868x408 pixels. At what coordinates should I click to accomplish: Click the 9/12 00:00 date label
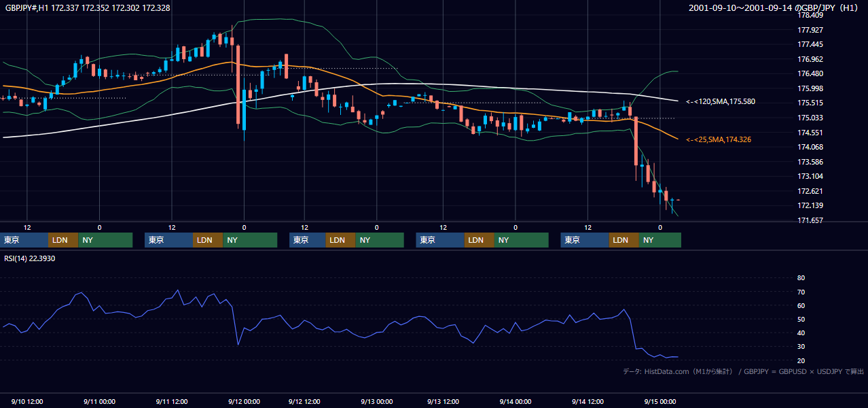coord(244,401)
